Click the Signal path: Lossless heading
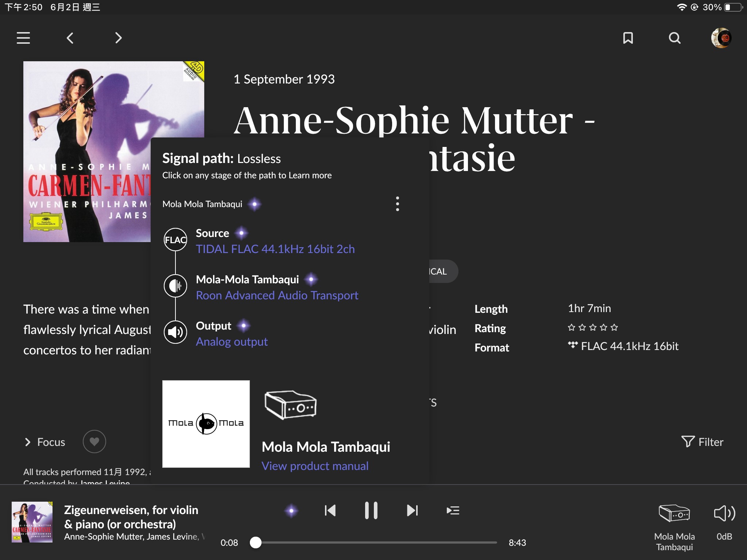This screenshot has width=747, height=560. pos(221,159)
